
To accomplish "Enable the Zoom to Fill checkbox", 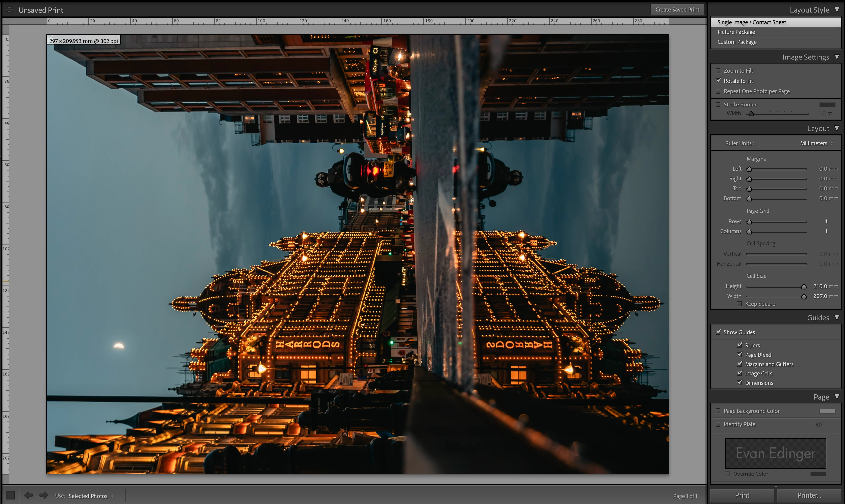I will pyautogui.click(x=718, y=71).
